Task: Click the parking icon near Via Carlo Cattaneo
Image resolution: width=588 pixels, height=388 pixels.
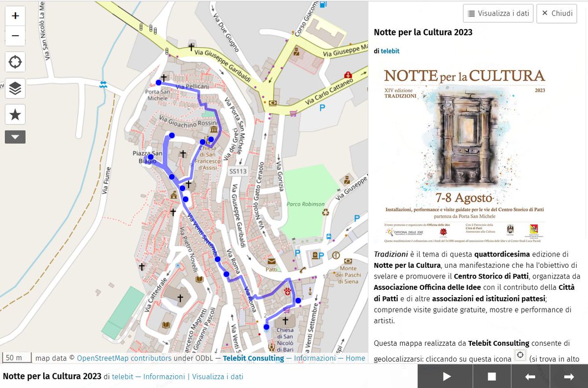Action: (x=322, y=108)
